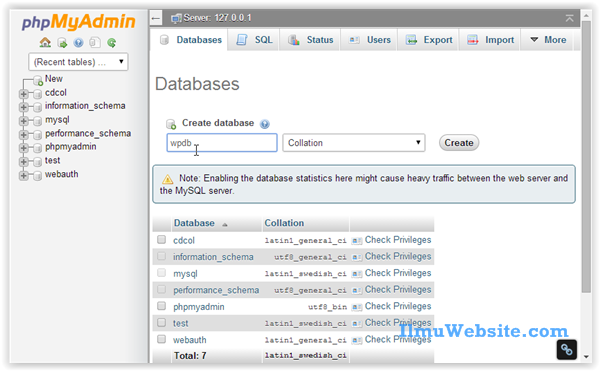Open the Recent tables dropdown

[78, 62]
